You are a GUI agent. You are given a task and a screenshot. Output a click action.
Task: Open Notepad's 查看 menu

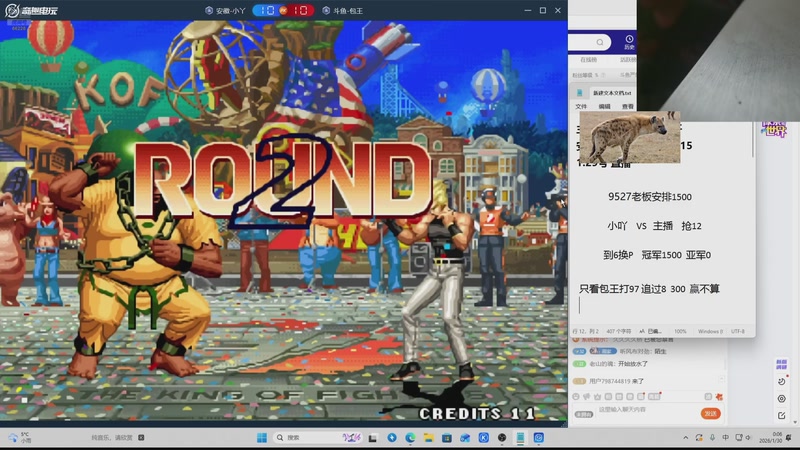628,107
